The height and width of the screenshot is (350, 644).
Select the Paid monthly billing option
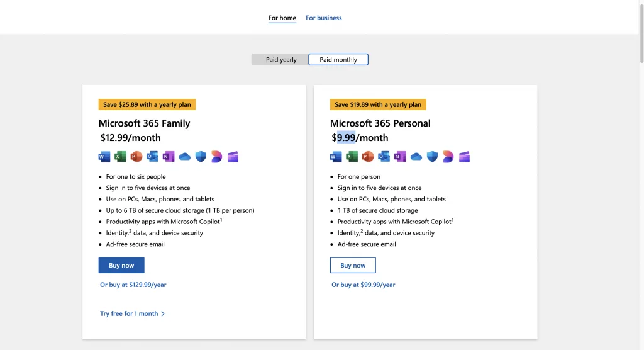coord(338,60)
